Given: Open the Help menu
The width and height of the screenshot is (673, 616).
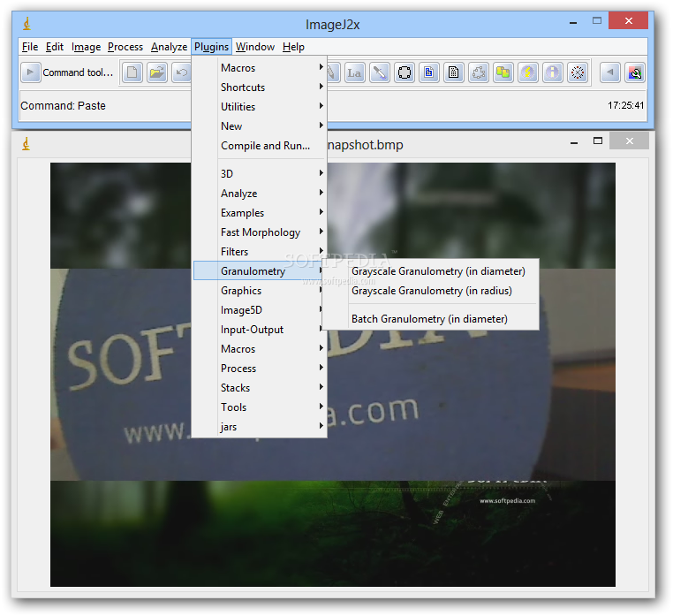Looking at the screenshot, I should click(293, 46).
